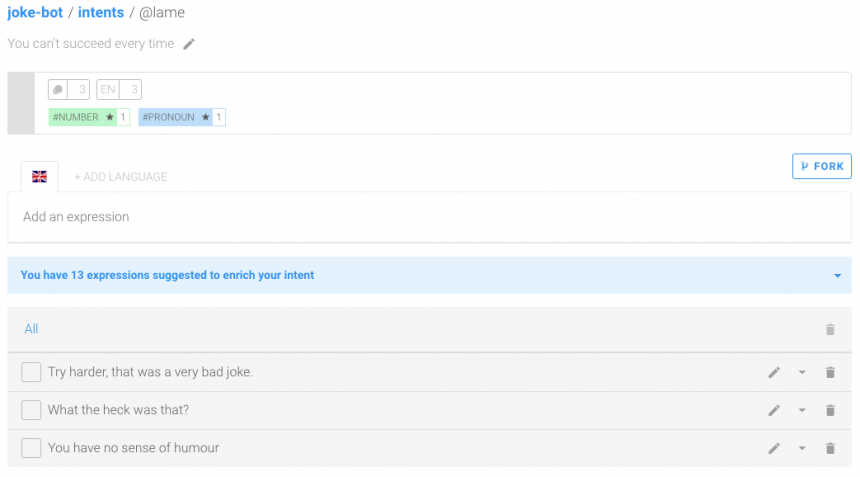Image resolution: width=860 pixels, height=477 pixels.
Task: Tick 'You have no sense of humour' checkbox
Action: (31, 448)
